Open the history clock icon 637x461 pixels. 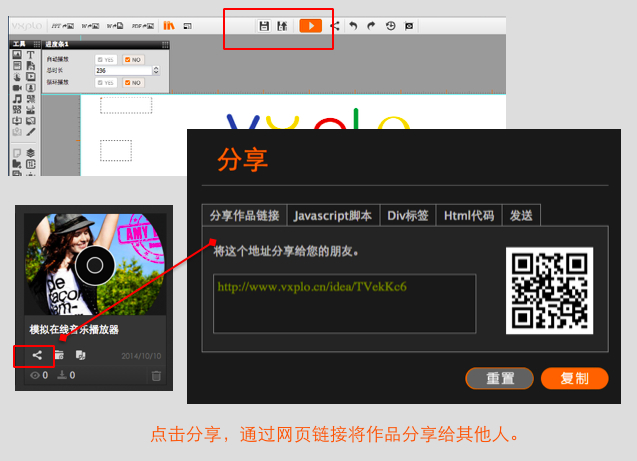tap(390, 25)
